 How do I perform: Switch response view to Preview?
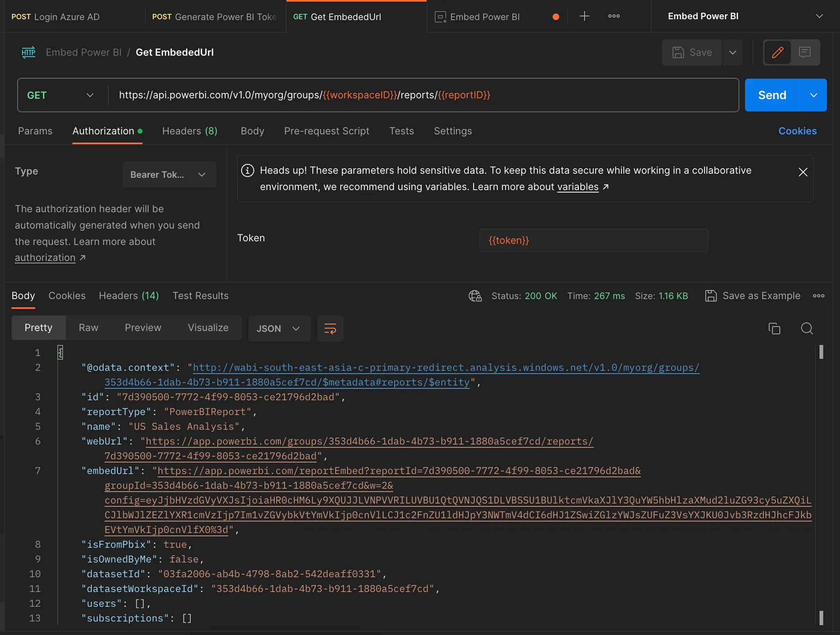click(142, 328)
